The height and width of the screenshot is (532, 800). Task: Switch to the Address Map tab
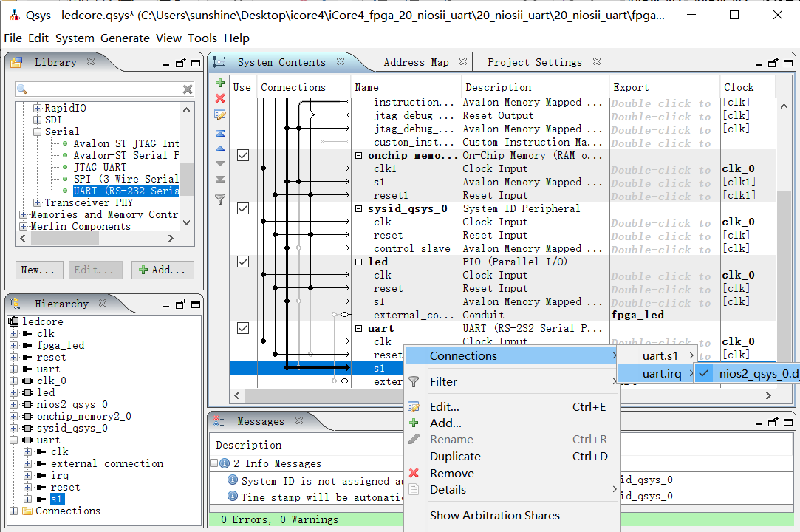click(x=415, y=63)
